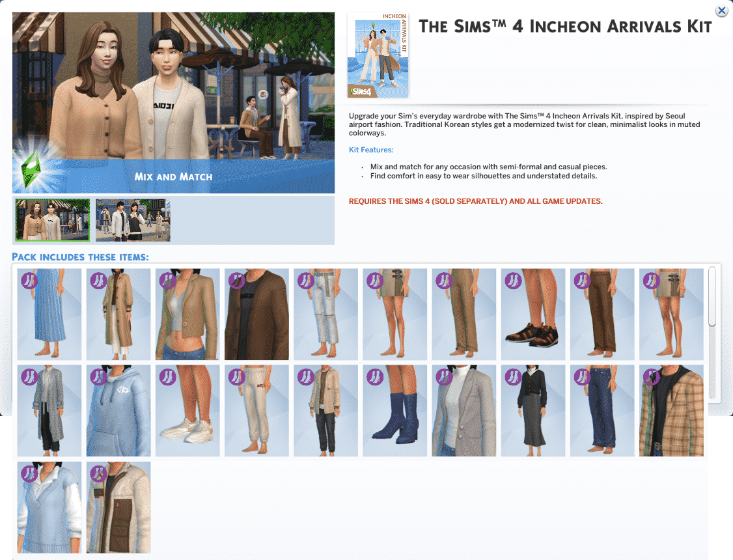Click the navy blue ankle boots item
733x560 pixels.
coord(395,410)
